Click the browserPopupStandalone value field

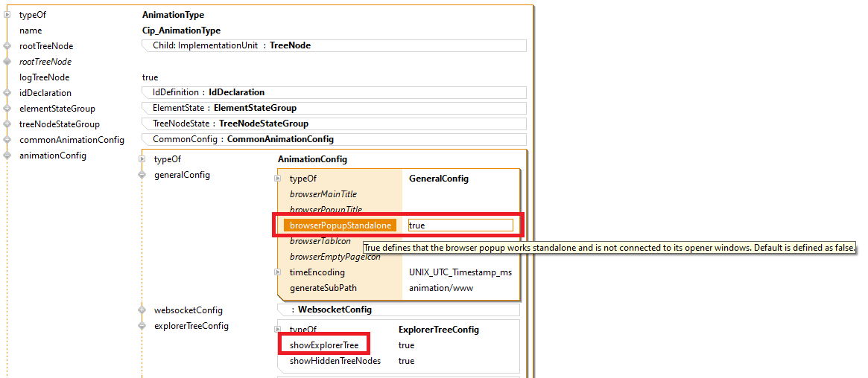click(x=460, y=225)
